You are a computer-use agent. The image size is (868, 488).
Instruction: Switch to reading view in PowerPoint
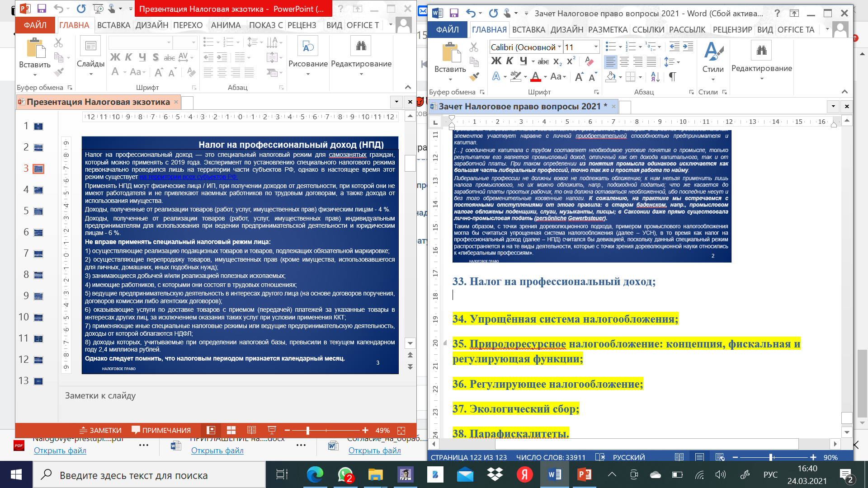(252, 430)
